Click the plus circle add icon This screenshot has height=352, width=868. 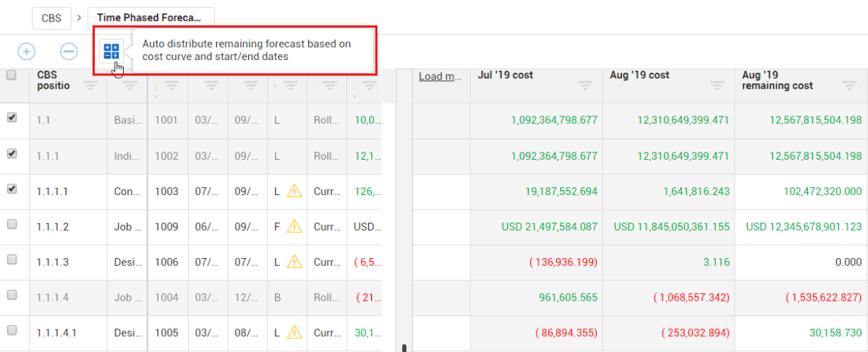pos(26,51)
